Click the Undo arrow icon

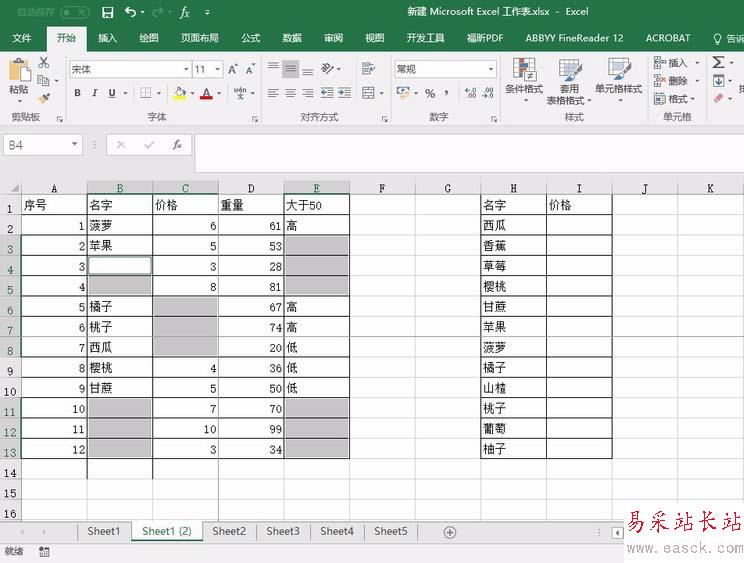click(x=130, y=12)
